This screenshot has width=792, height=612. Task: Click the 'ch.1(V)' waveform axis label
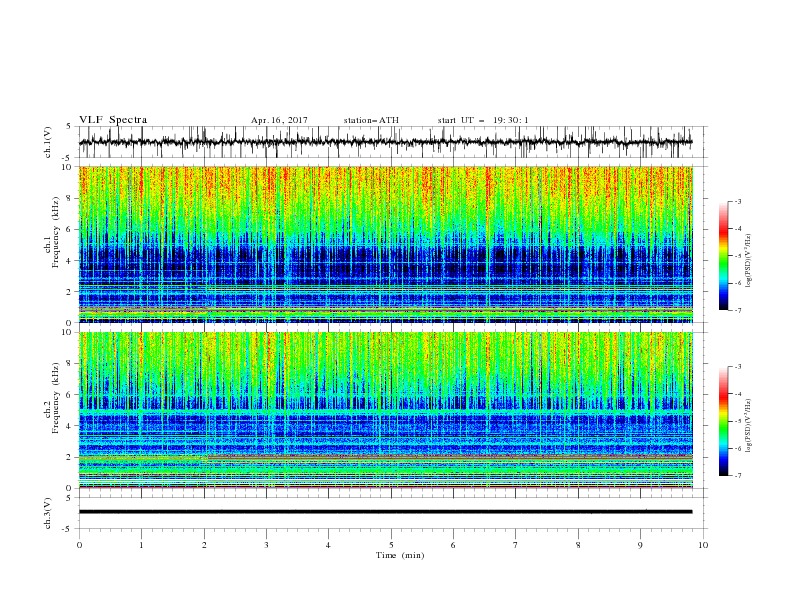pos(48,142)
